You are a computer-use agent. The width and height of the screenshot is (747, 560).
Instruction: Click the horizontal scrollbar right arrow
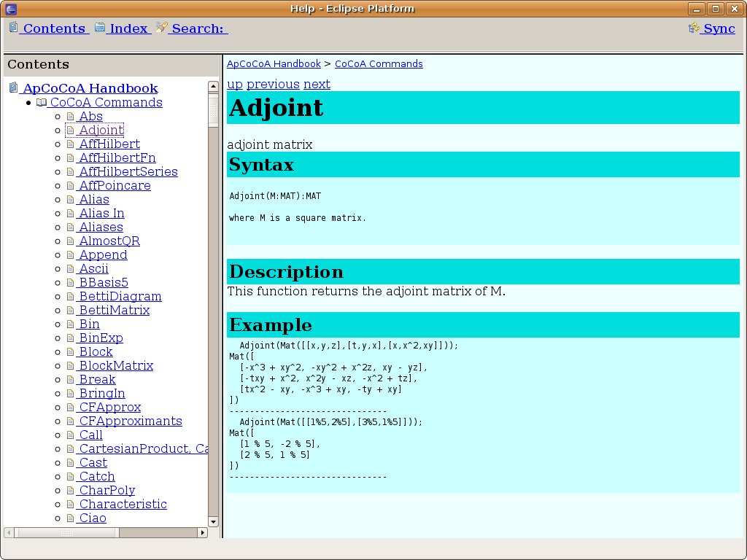point(203,532)
